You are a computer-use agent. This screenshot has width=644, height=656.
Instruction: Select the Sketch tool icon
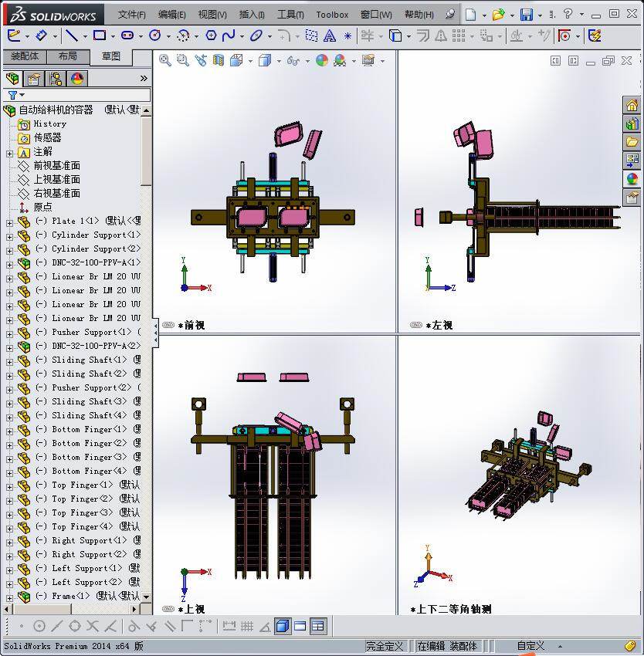[x=14, y=36]
